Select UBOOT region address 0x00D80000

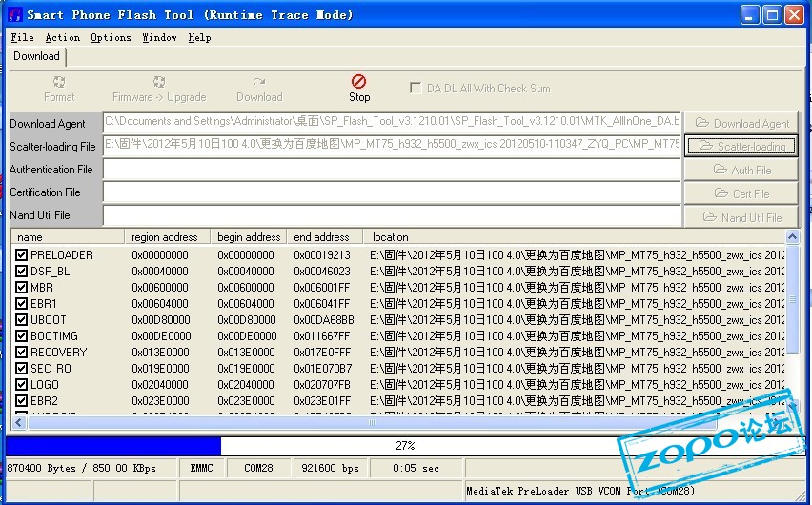160,320
